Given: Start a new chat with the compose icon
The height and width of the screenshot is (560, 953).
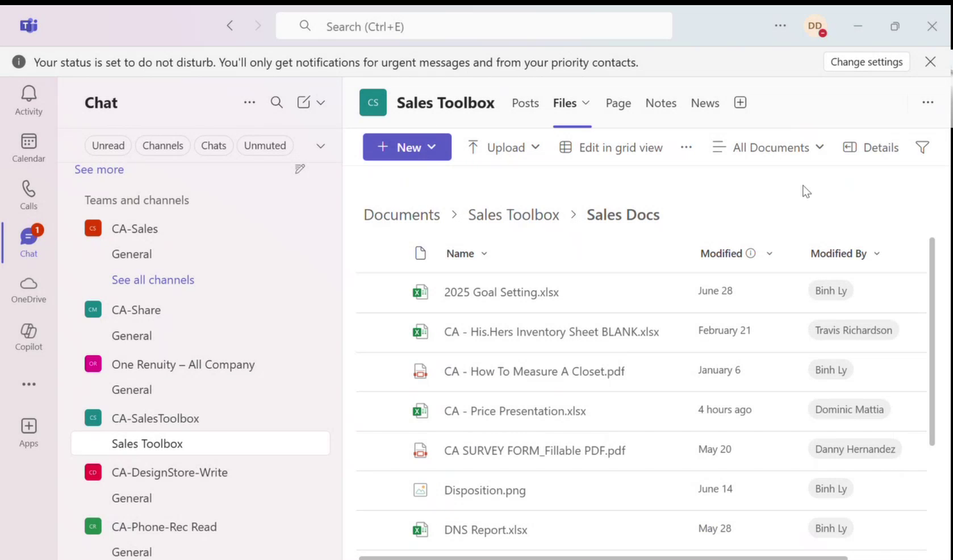Looking at the screenshot, I should click(303, 102).
